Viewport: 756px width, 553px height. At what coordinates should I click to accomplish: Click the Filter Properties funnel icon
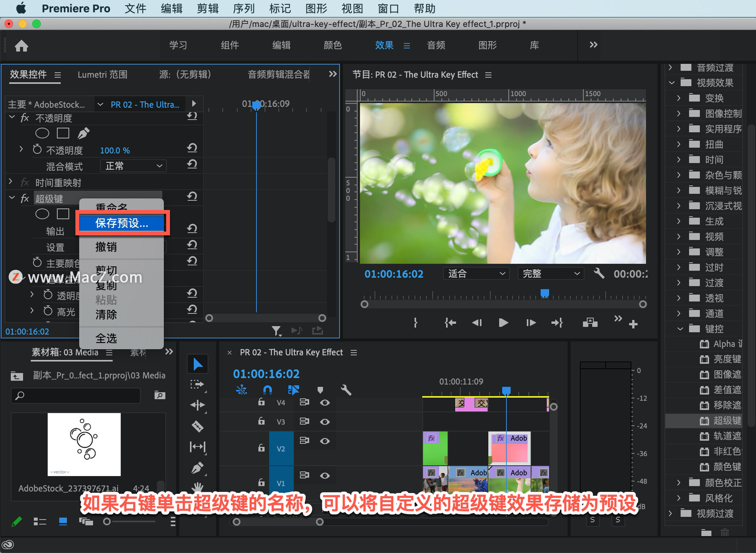point(276,331)
